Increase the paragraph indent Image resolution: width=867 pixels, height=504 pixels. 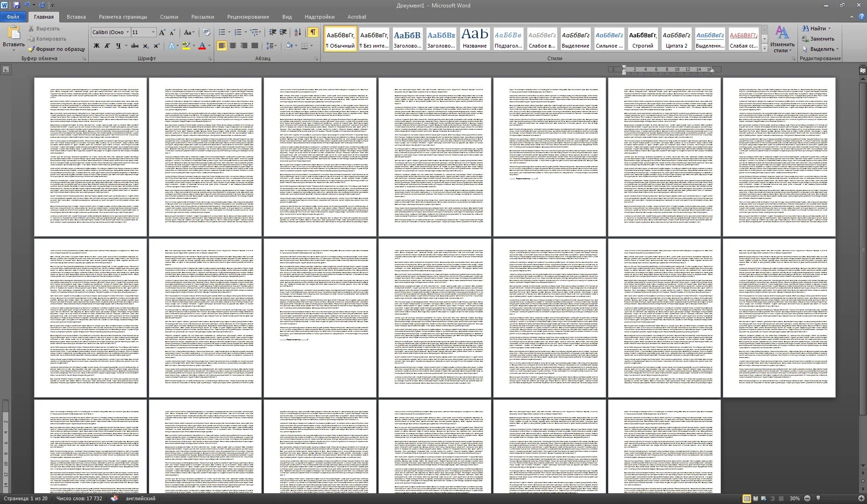284,32
